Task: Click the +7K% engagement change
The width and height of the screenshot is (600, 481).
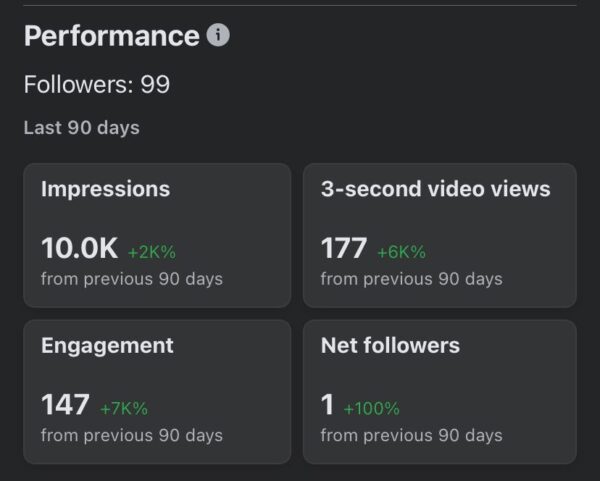Action: click(124, 408)
